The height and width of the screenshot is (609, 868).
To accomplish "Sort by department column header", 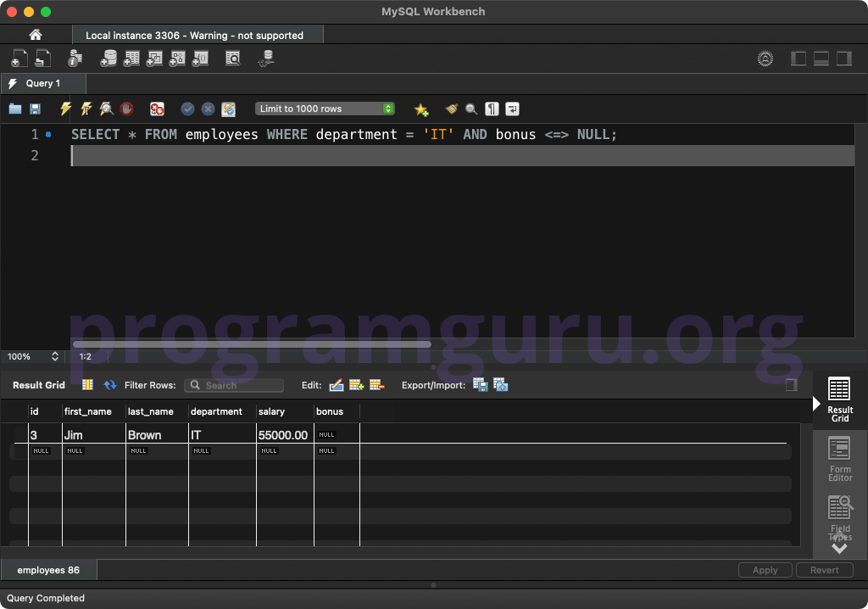I will [216, 411].
